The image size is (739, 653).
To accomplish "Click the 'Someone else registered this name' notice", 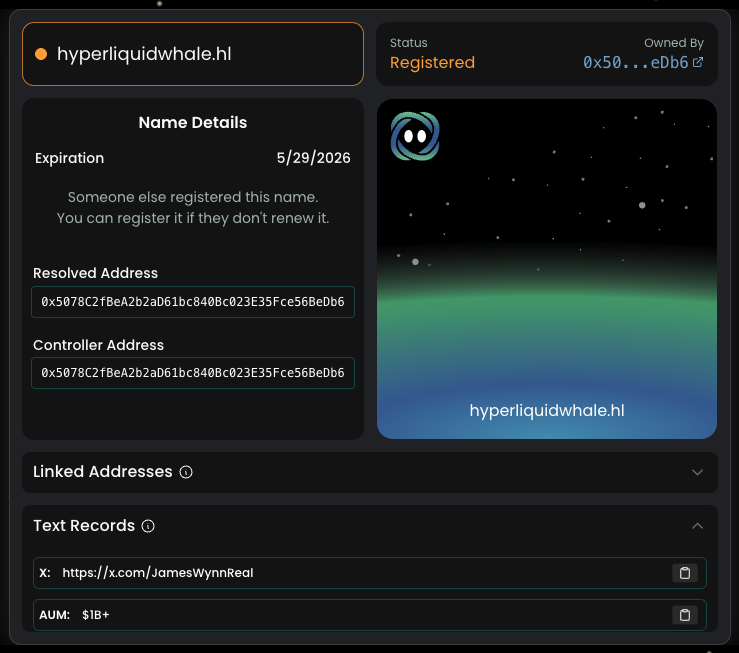I will (x=193, y=207).
